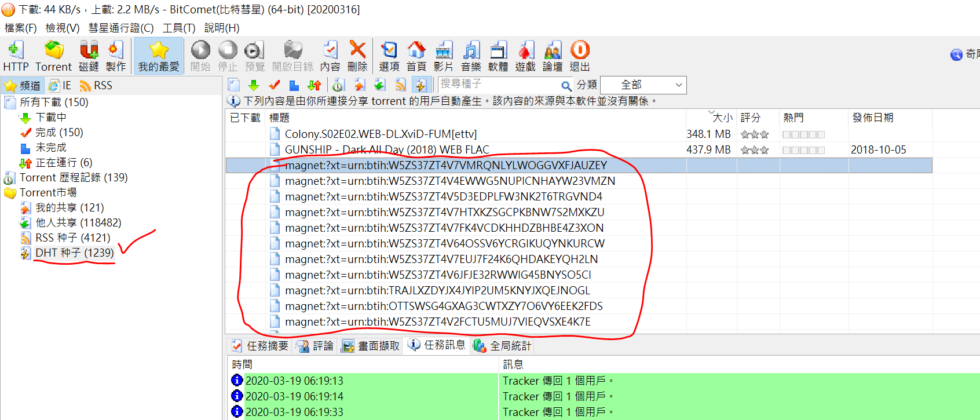This screenshot has height=420, width=980.
Task: Click the others-shared green arrow icon
Action: [x=380, y=85]
